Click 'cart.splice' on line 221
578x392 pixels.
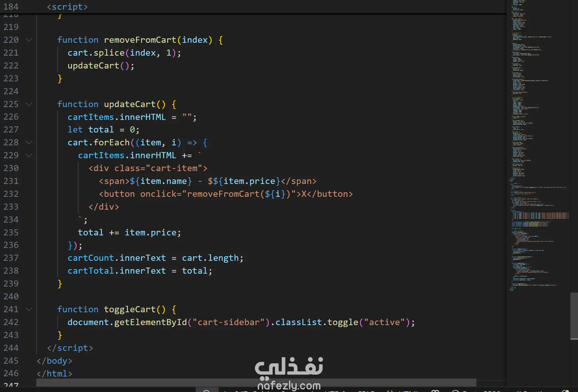click(96, 53)
